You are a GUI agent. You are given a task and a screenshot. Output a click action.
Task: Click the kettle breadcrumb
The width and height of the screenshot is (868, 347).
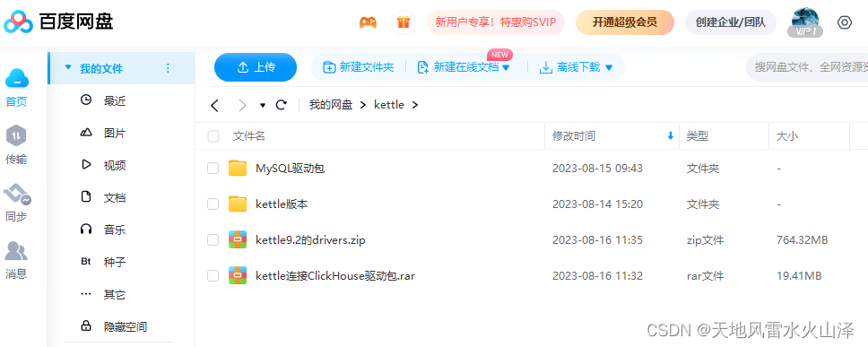[x=389, y=105]
